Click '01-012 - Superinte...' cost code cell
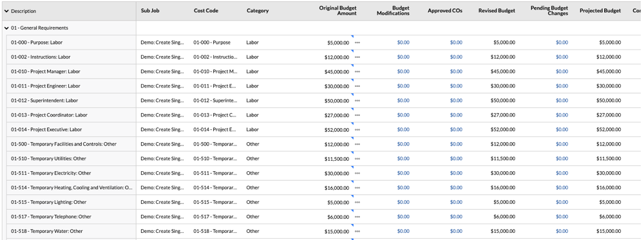This screenshot has height=240, width=644. [x=215, y=100]
